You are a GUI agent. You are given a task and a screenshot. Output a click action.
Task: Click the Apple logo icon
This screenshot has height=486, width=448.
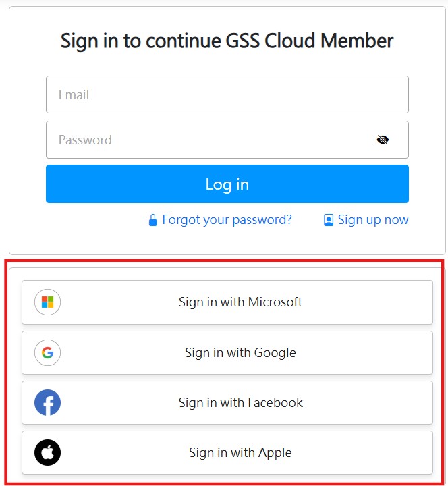(x=47, y=452)
